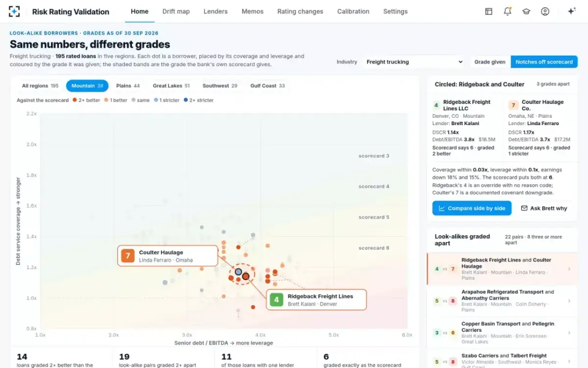This screenshot has height=368, width=588.
Task: Select Grade given view
Action: [x=490, y=62]
